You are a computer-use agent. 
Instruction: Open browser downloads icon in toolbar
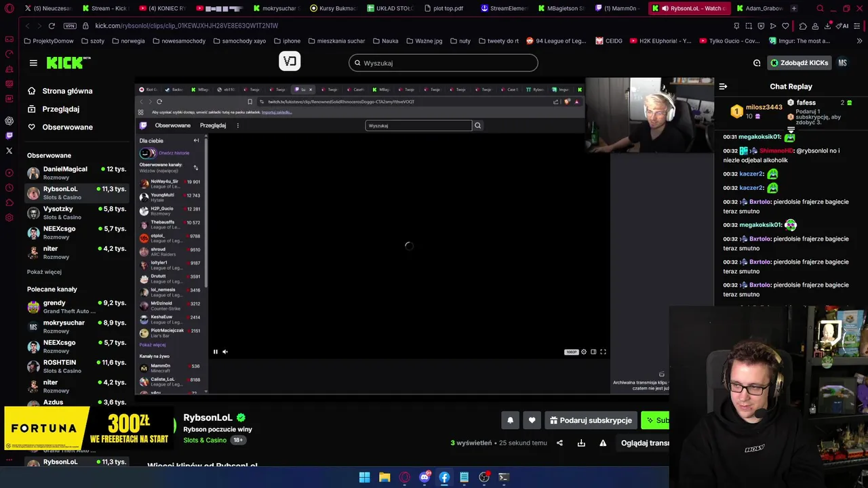point(829,26)
